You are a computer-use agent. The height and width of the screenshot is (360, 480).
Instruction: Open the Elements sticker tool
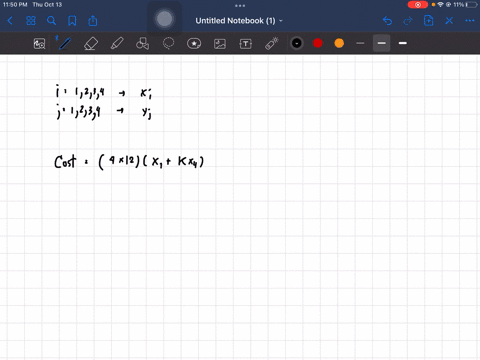[x=194, y=44]
